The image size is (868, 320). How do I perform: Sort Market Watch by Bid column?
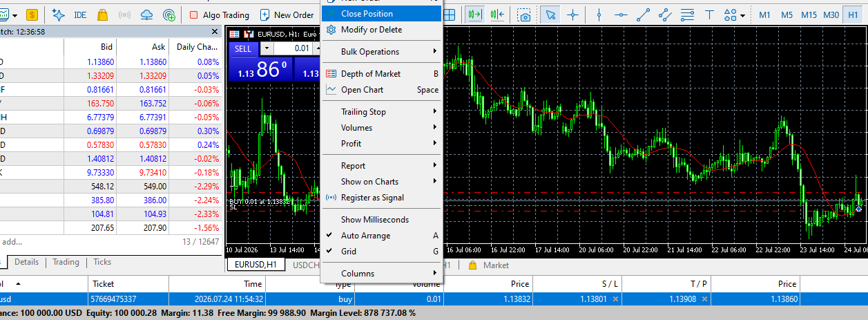[x=90, y=47]
